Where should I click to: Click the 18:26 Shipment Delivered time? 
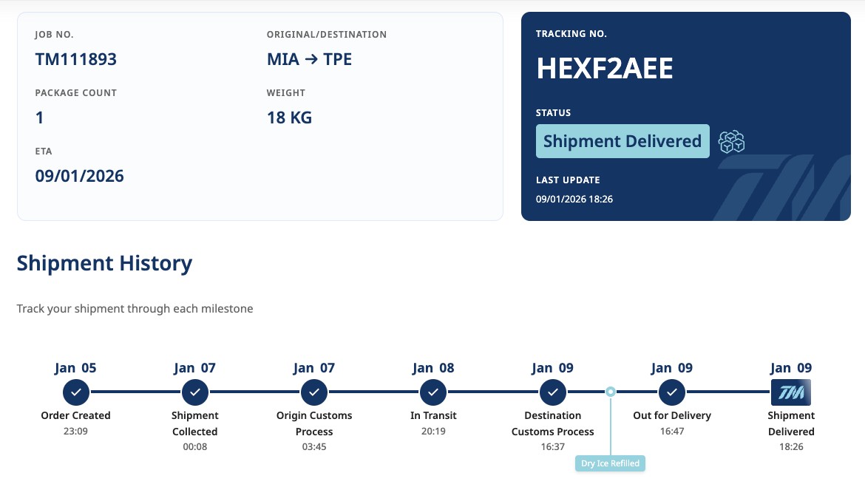(790, 447)
